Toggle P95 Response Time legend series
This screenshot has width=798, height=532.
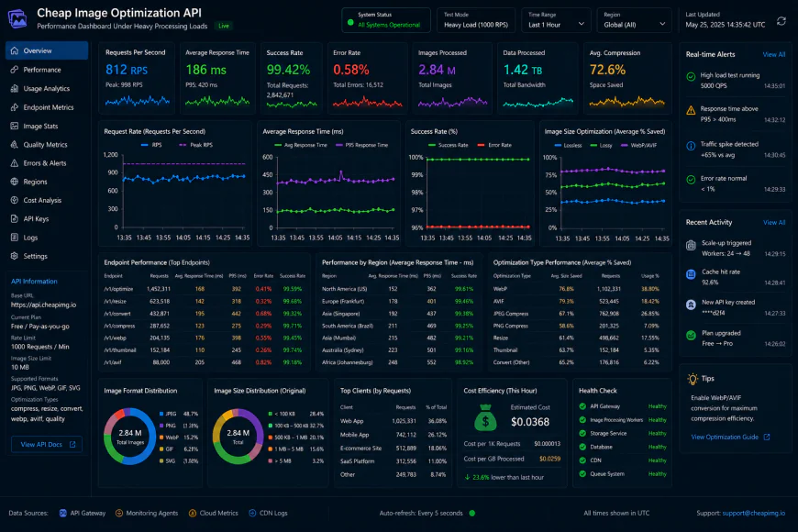(361, 145)
